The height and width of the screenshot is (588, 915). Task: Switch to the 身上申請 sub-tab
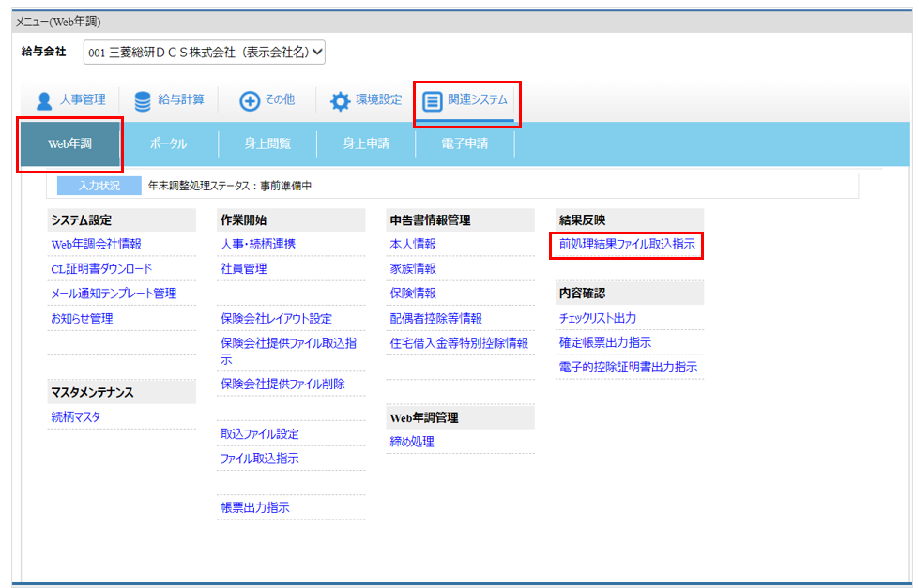pos(366,144)
